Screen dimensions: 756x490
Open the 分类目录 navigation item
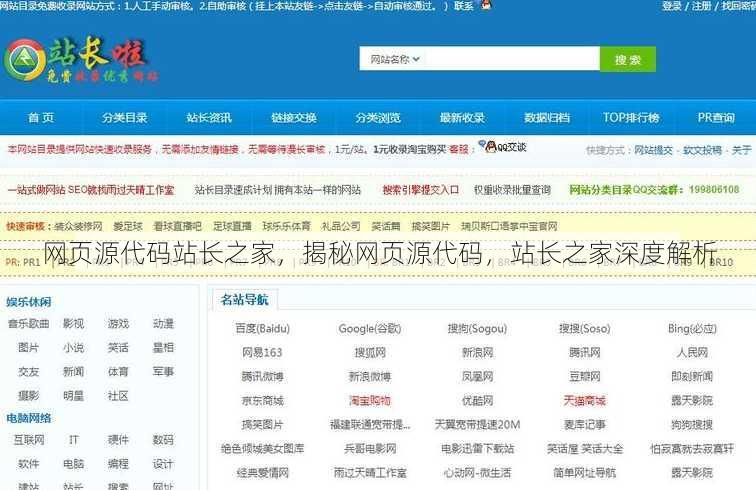[x=125, y=118]
